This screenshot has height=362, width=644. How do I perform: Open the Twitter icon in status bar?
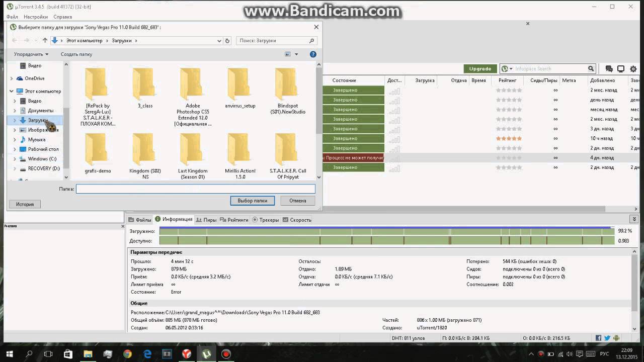[x=607, y=338]
